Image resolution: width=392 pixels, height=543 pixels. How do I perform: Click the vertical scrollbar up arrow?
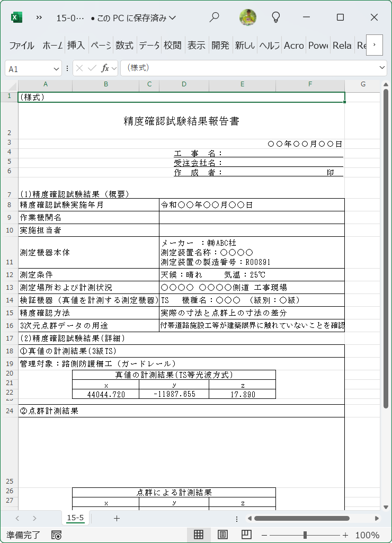tap(386, 84)
